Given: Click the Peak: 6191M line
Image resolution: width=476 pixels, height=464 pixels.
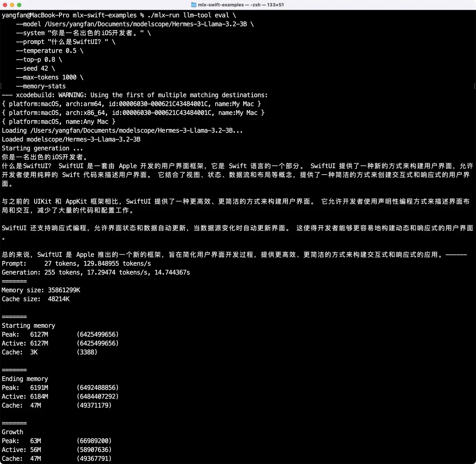Looking at the screenshot, I should coord(60,388).
